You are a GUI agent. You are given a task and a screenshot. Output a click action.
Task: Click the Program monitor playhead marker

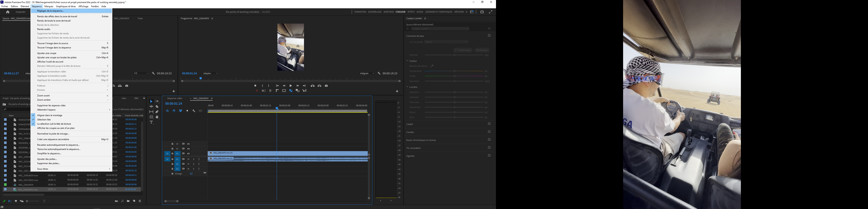coord(201,78)
